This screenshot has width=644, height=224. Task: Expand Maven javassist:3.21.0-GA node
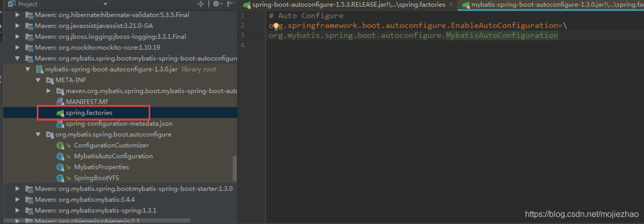coord(18,25)
